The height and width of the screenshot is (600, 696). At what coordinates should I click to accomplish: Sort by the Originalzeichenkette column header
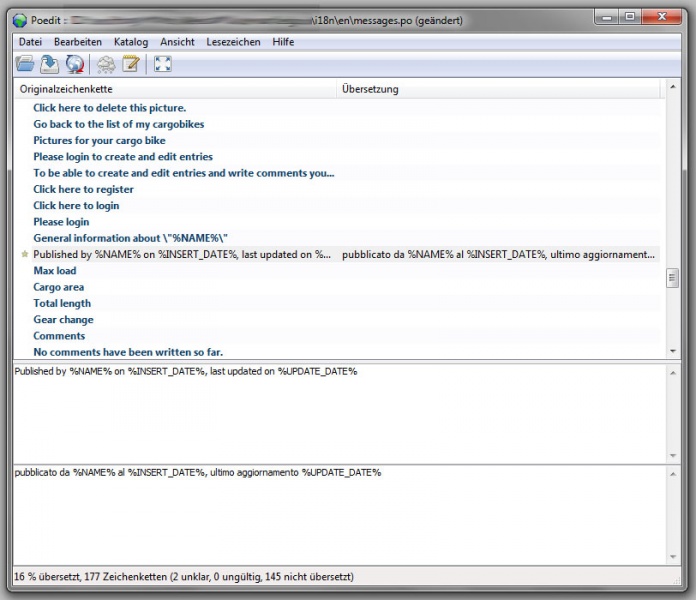click(x=175, y=89)
